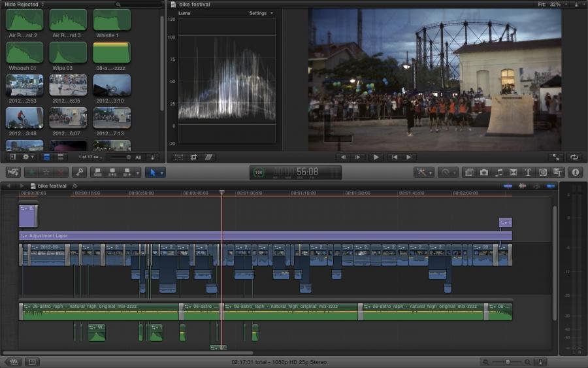Select the Crop tool below the viewer
Image resolution: width=588 pixels, height=368 pixels.
193,157
